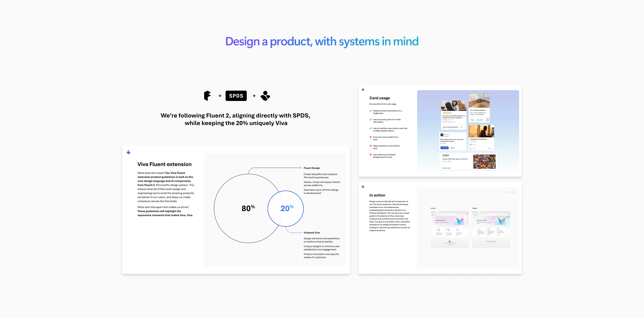The width and height of the screenshot is (644, 318).
Task: Click 'Seamless hand-off from design to development' text
Action: tap(321, 191)
